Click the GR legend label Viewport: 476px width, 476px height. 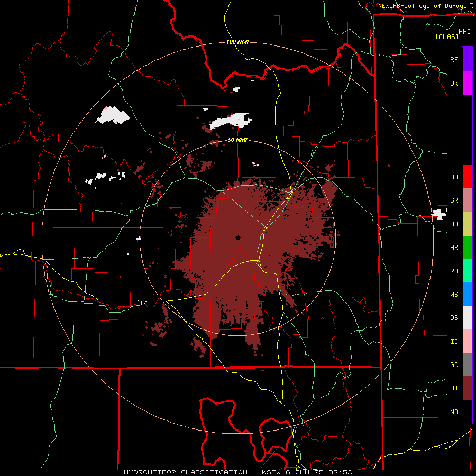click(x=454, y=200)
